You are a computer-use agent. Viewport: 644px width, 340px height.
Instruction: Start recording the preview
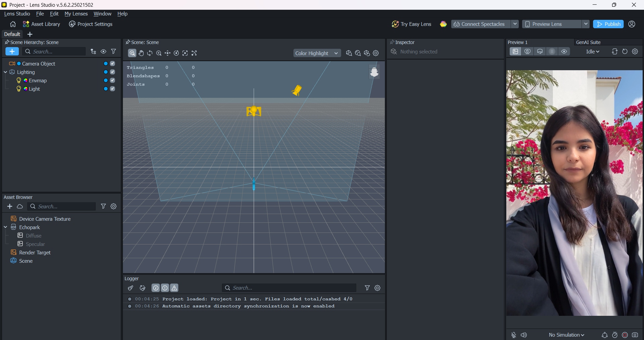625,335
